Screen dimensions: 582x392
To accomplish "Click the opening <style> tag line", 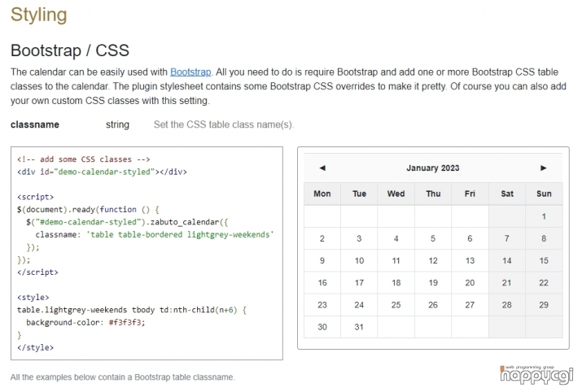I will [33, 298].
